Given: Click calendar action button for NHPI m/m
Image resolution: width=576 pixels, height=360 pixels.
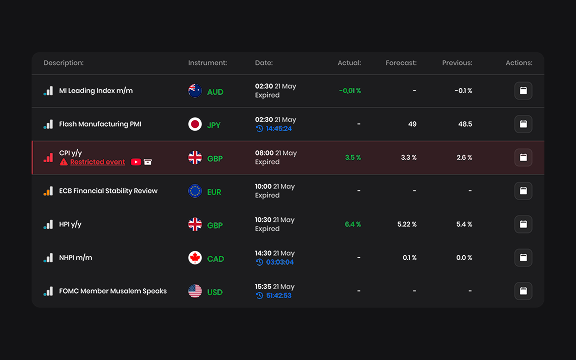Looking at the screenshot, I should pos(523,258).
